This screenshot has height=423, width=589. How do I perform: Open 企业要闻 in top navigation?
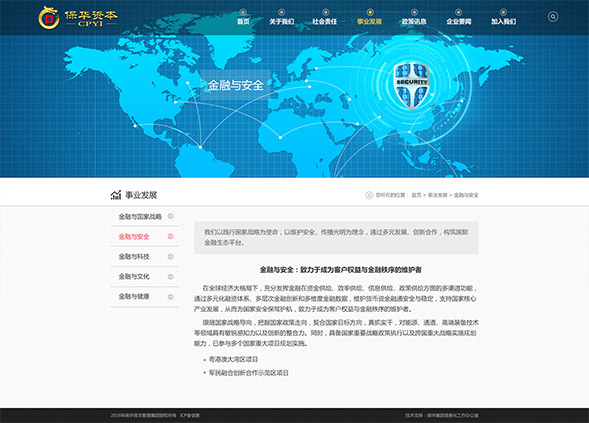coord(459,21)
